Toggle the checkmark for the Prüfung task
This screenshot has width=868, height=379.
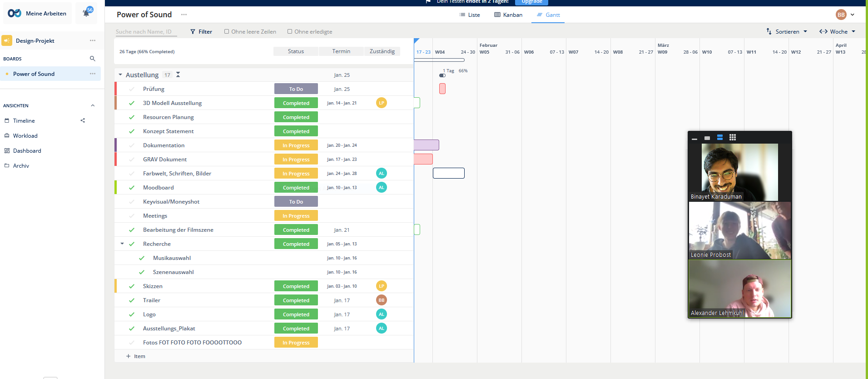pyautogui.click(x=132, y=89)
